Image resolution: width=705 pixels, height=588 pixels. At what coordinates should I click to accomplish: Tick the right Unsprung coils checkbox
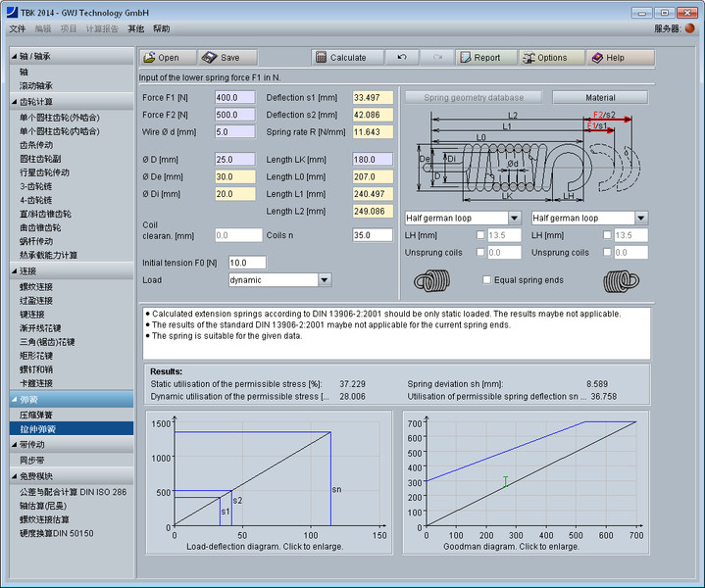605,253
